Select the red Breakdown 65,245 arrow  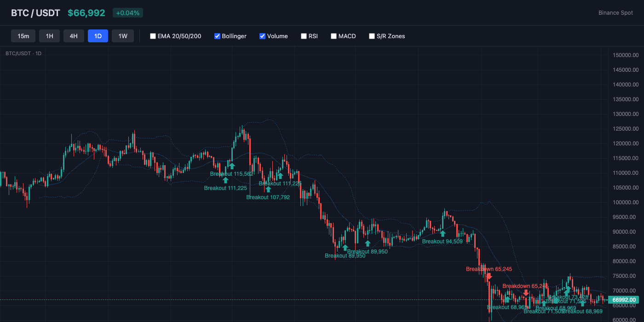pos(489,276)
